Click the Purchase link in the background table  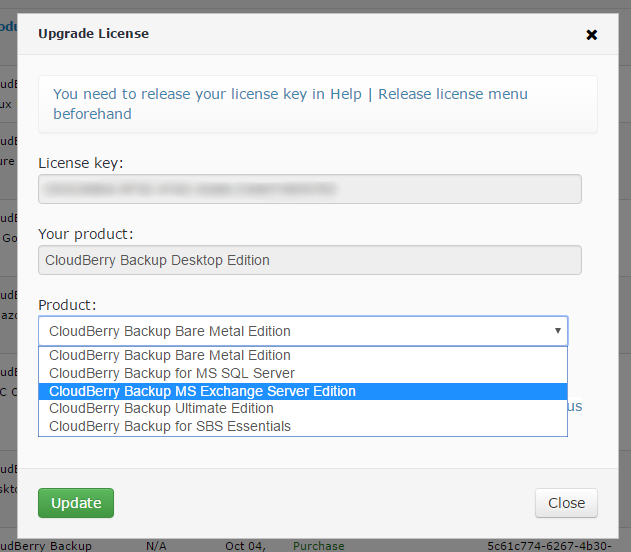[318, 546]
